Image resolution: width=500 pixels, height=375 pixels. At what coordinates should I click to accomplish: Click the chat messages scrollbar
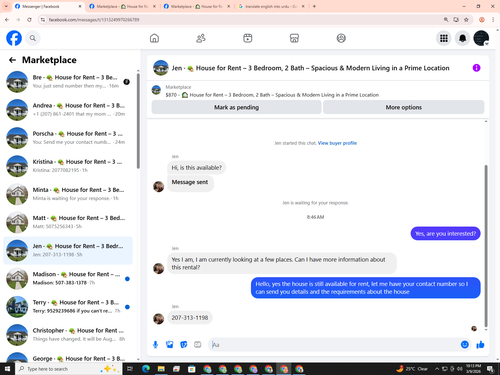pos(486,246)
